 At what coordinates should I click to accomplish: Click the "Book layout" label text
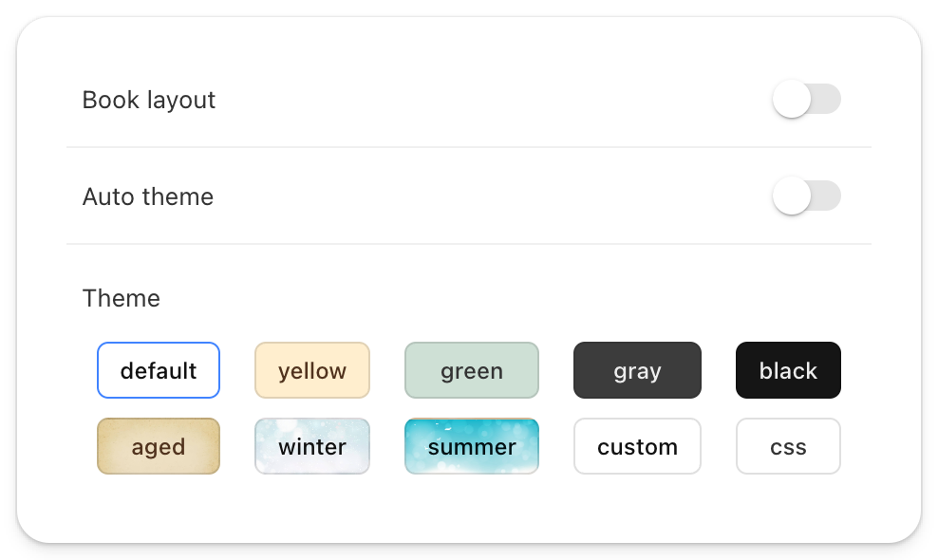coord(149,100)
